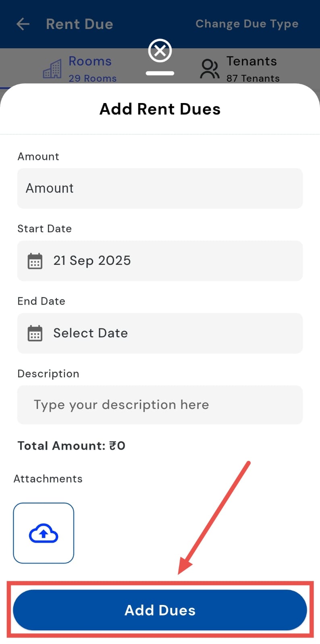The image size is (320, 644).
Task: Click the description text box
Action: click(160, 405)
